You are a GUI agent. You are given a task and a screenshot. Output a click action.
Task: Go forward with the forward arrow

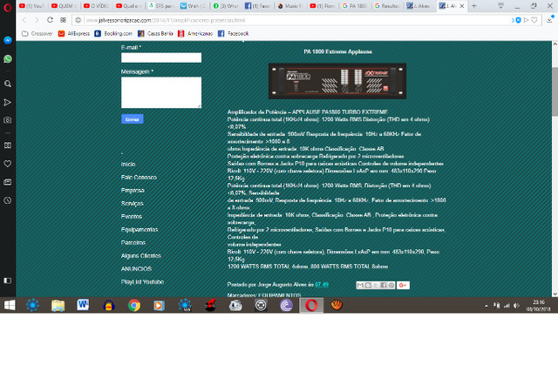point(37,20)
